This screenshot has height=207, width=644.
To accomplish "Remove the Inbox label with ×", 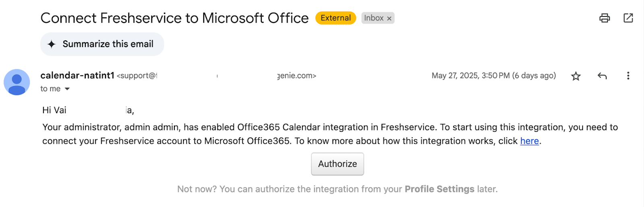I will (x=389, y=19).
